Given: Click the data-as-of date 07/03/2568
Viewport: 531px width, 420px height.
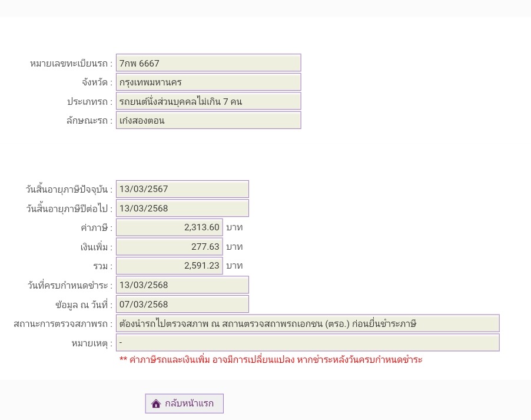Looking at the screenshot, I should (182, 304).
